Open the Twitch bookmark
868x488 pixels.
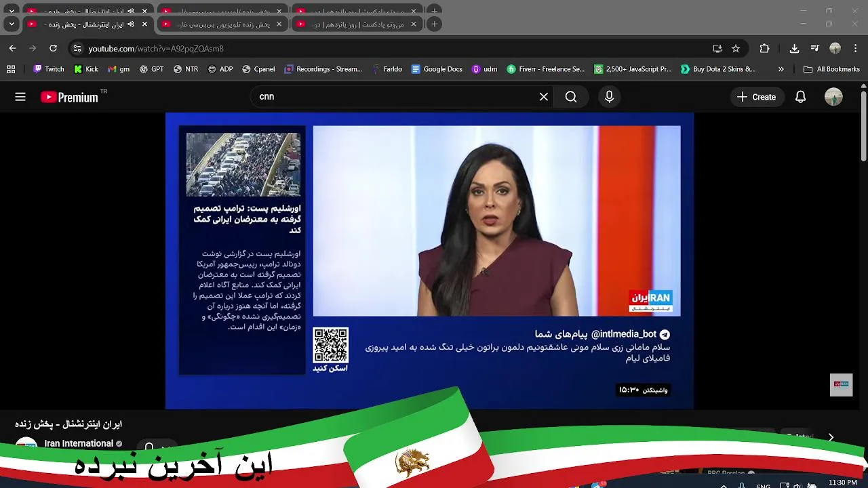tap(49, 69)
